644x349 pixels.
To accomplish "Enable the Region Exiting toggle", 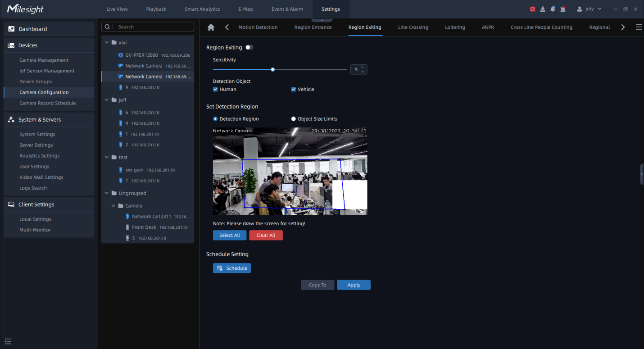I will click(x=249, y=48).
